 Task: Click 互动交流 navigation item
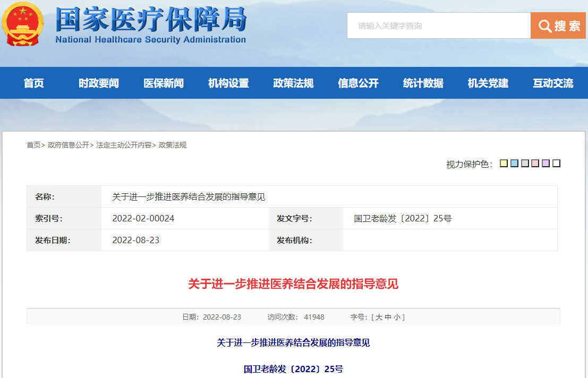point(553,83)
